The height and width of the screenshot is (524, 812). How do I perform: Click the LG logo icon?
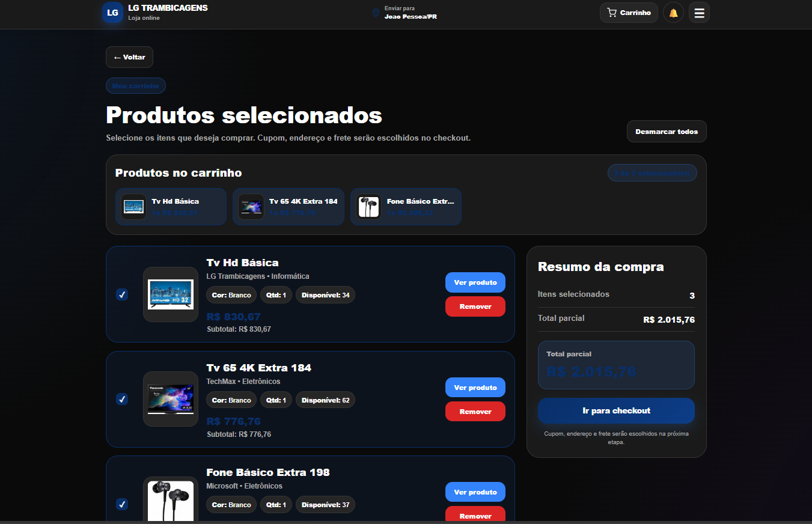click(x=112, y=13)
